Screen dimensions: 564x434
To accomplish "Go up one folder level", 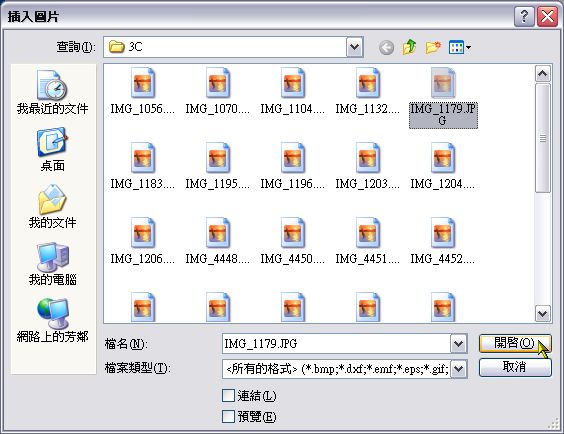I will (409, 47).
